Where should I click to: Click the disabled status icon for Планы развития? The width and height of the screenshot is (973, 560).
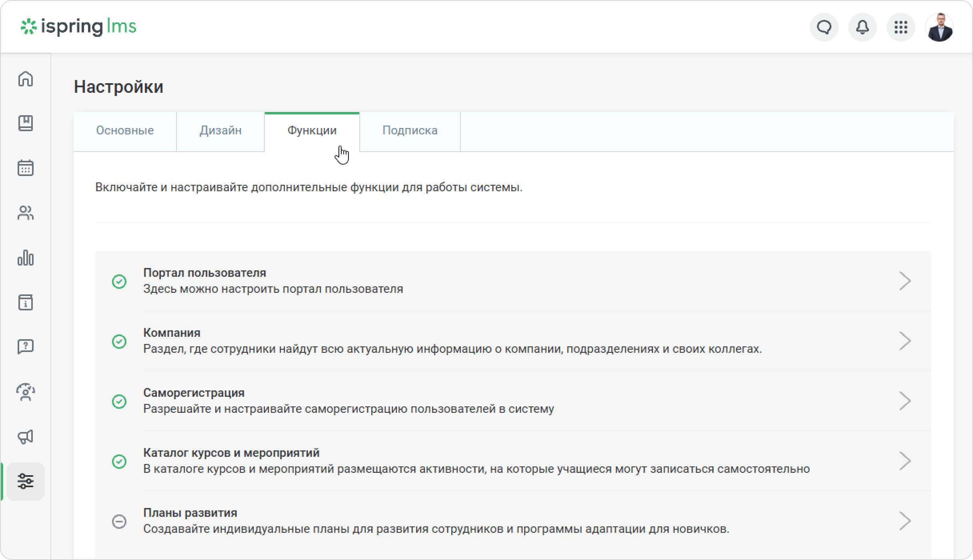click(x=119, y=521)
